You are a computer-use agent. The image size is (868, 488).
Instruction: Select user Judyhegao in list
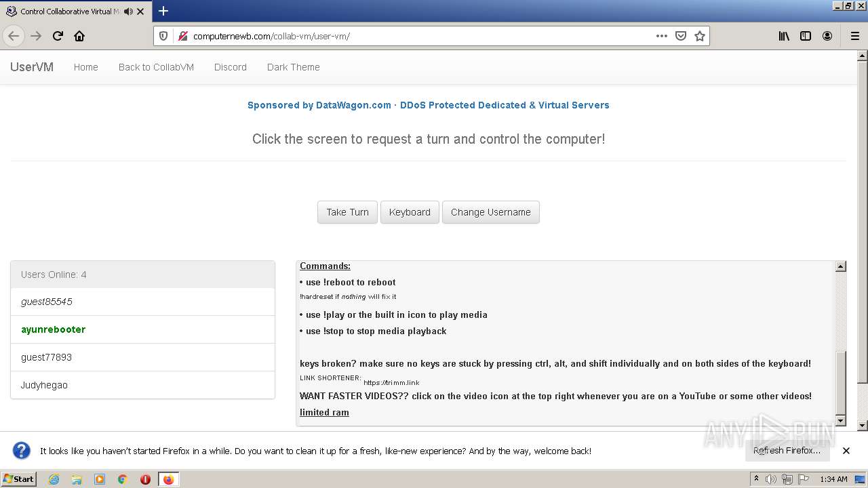(x=143, y=385)
